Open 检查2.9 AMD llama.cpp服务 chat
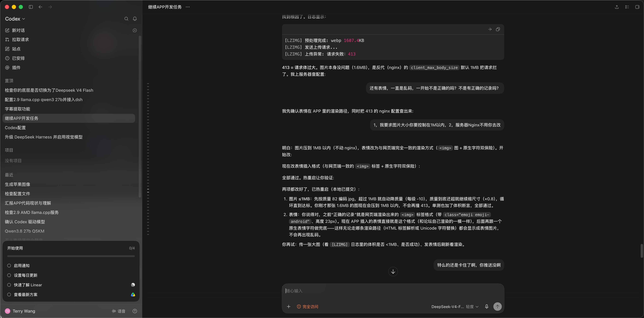Screen dimensions: 644x318 [69, 213]
